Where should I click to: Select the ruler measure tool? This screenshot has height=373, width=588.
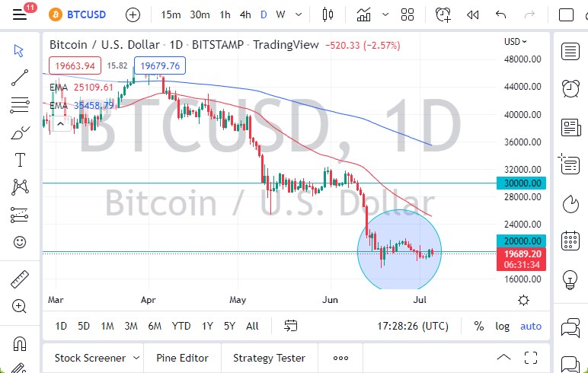coord(20,279)
